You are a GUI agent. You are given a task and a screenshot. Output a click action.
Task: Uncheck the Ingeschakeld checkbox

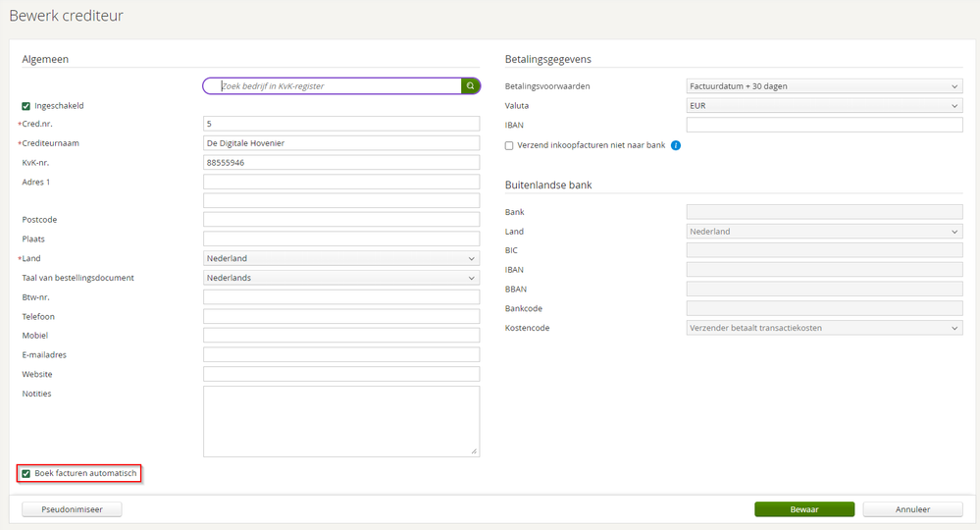[26, 106]
